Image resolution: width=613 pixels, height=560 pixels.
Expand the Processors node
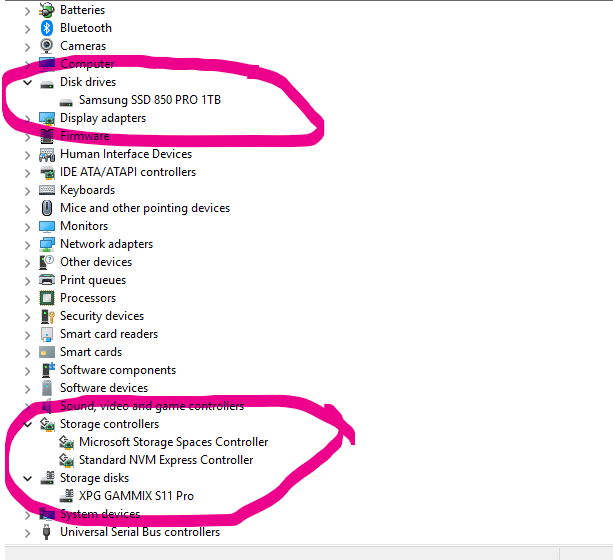click(x=27, y=299)
